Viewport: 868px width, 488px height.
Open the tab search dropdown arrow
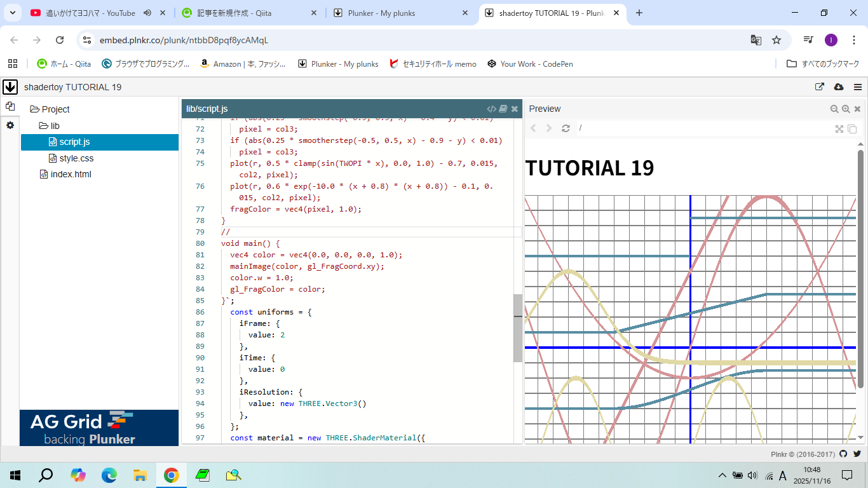pyautogui.click(x=12, y=13)
